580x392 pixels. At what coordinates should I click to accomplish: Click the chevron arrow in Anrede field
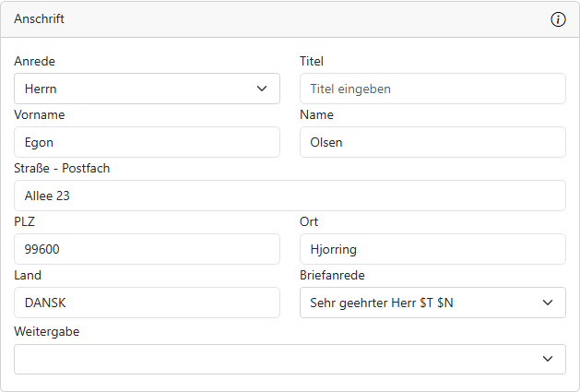pos(261,89)
